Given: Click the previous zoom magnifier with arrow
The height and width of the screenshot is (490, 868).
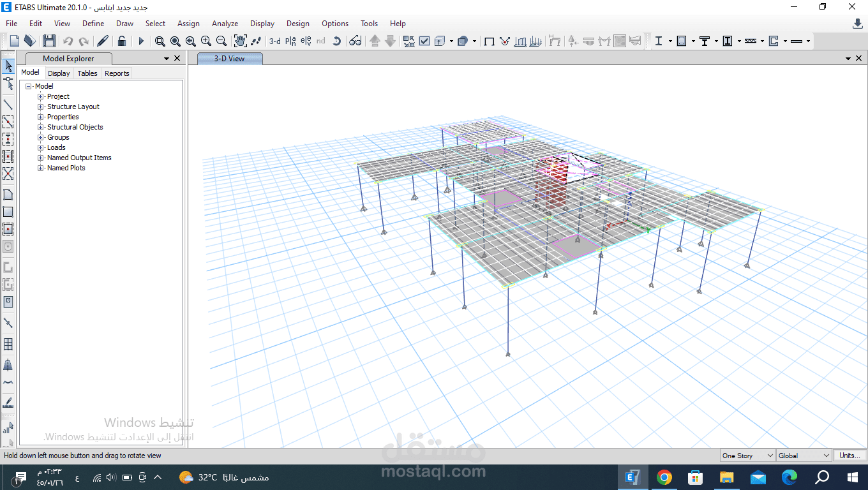Looking at the screenshot, I should click(x=191, y=41).
